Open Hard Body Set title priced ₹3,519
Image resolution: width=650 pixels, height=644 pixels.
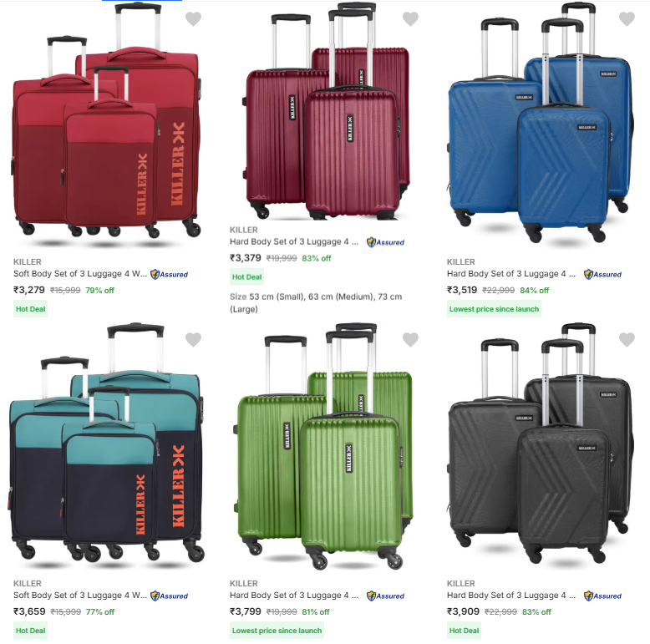[511, 274]
